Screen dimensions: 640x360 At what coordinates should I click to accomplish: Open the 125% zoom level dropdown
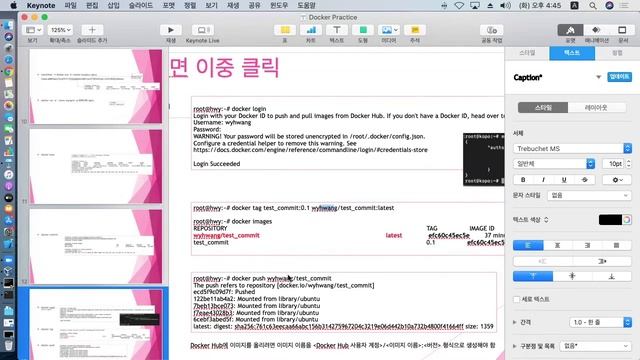tap(60, 30)
